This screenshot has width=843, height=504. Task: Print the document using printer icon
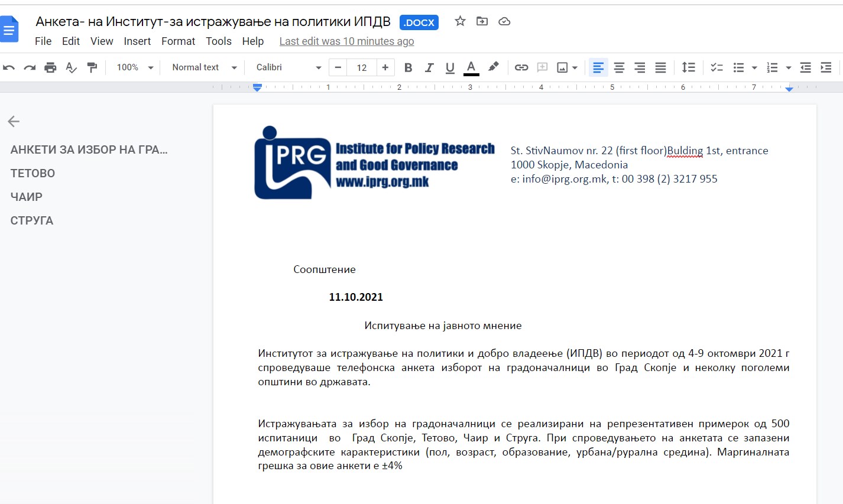click(50, 67)
